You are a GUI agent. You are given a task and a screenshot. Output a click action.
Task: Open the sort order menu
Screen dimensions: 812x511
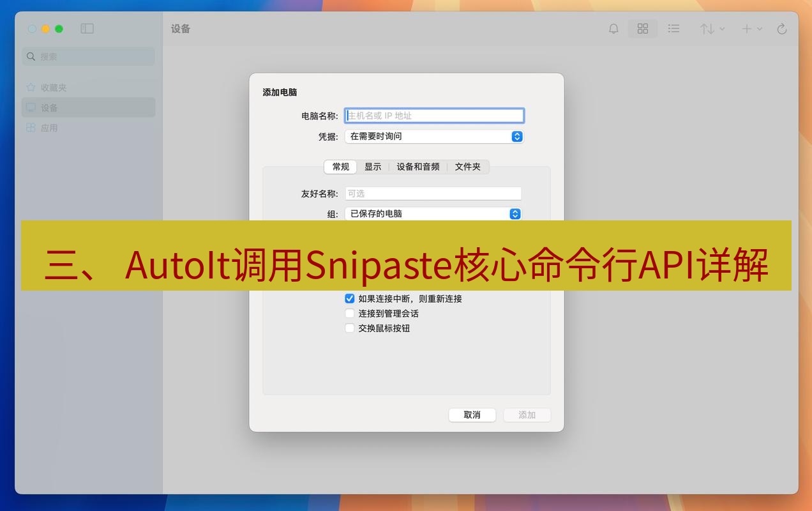click(x=712, y=29)
